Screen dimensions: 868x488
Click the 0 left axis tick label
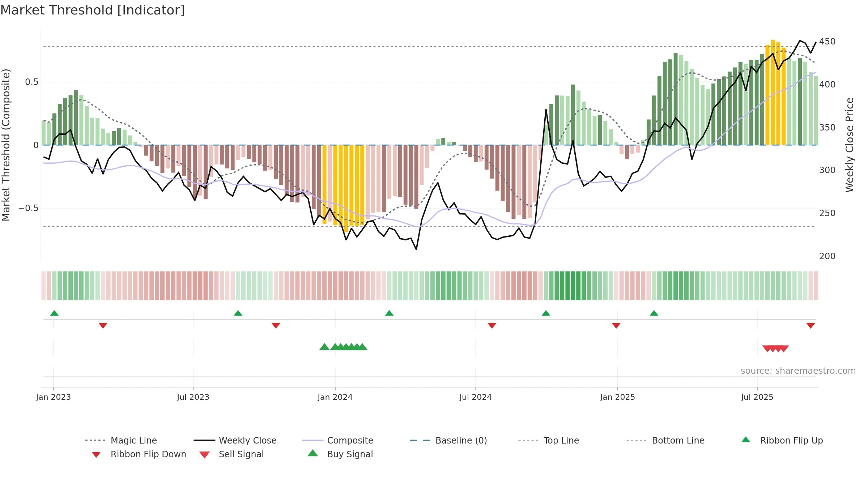(36, 145)
